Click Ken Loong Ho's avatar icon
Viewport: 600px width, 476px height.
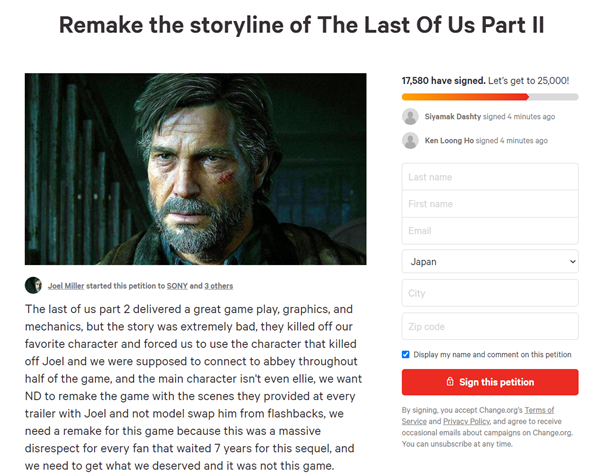[x=410, y=140]
